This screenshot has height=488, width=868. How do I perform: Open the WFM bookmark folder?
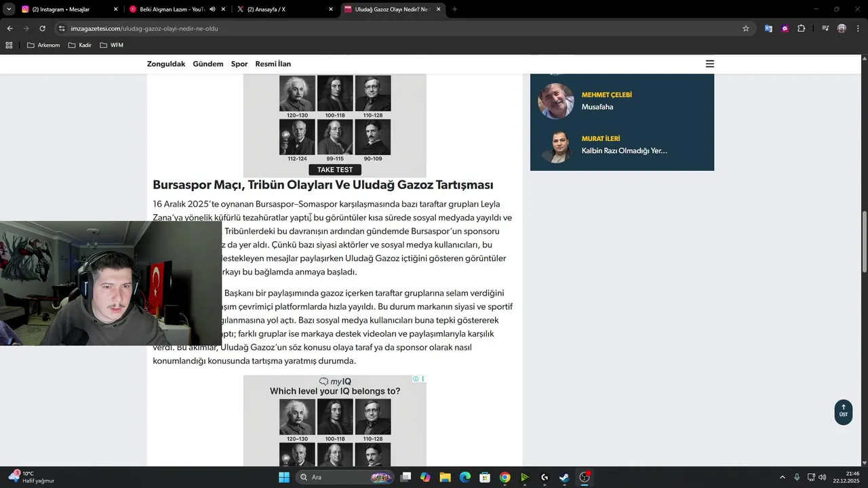tap(111, 45)
